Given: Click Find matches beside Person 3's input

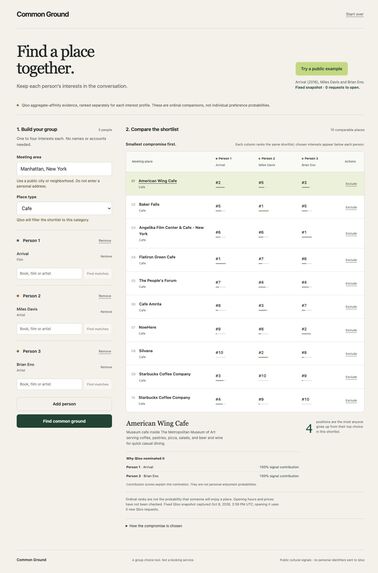Looking at the screenshot, I should 98,384.
